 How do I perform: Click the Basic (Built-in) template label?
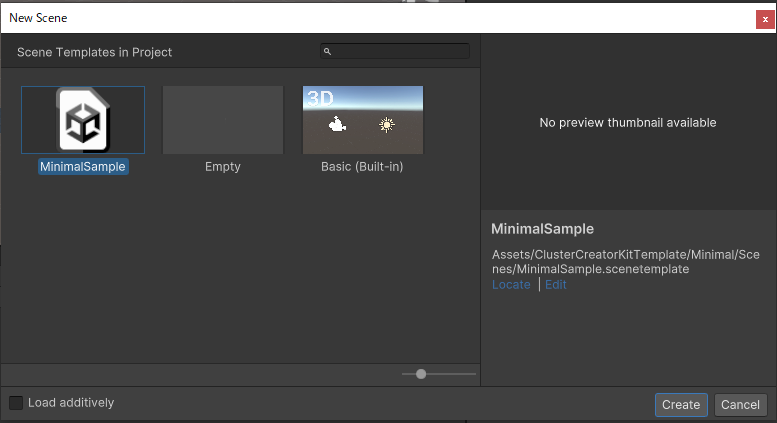(x=362, y=166)
